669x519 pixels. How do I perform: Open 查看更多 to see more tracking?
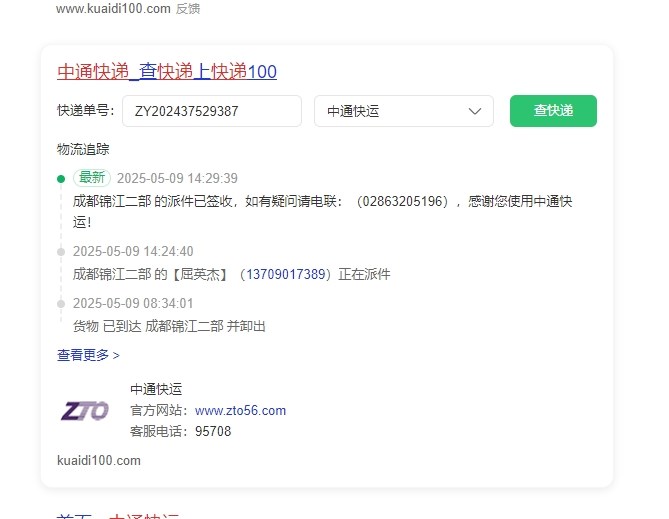(x=88, y=355)
